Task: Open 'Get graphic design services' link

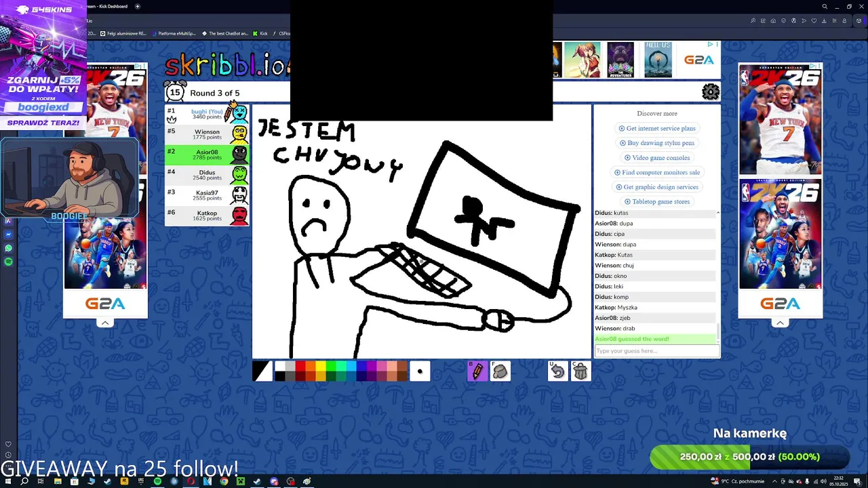Action: [657, 187]
